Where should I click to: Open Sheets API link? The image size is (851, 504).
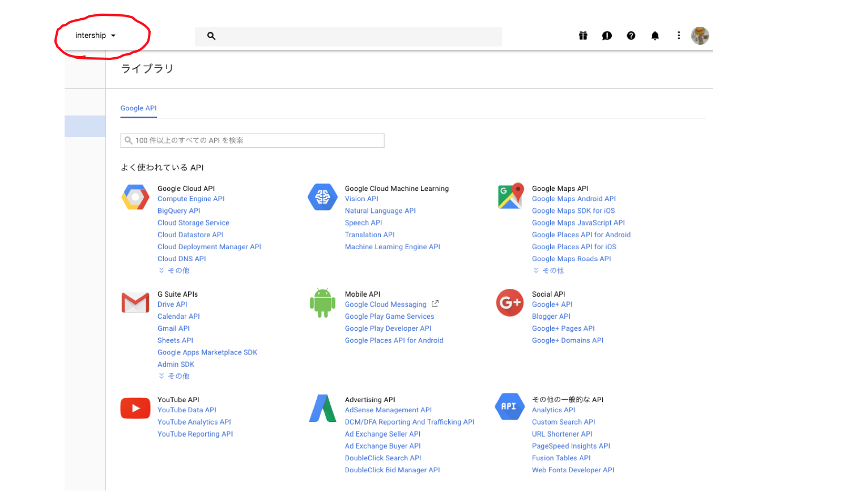click(175, 340)
